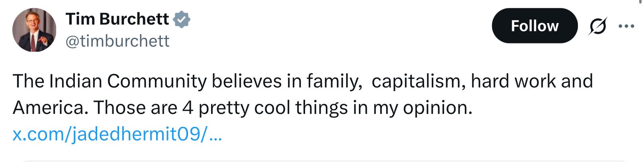Screen dimensions: 644x162
Task: Click the quoted post card's top edge
Action: pos(322,161)
